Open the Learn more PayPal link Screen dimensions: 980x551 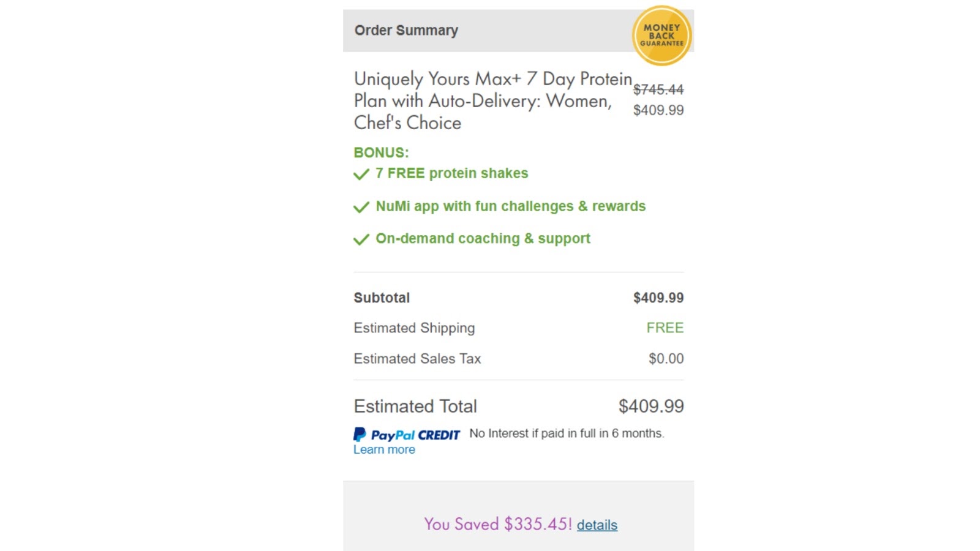coord(384,450)
